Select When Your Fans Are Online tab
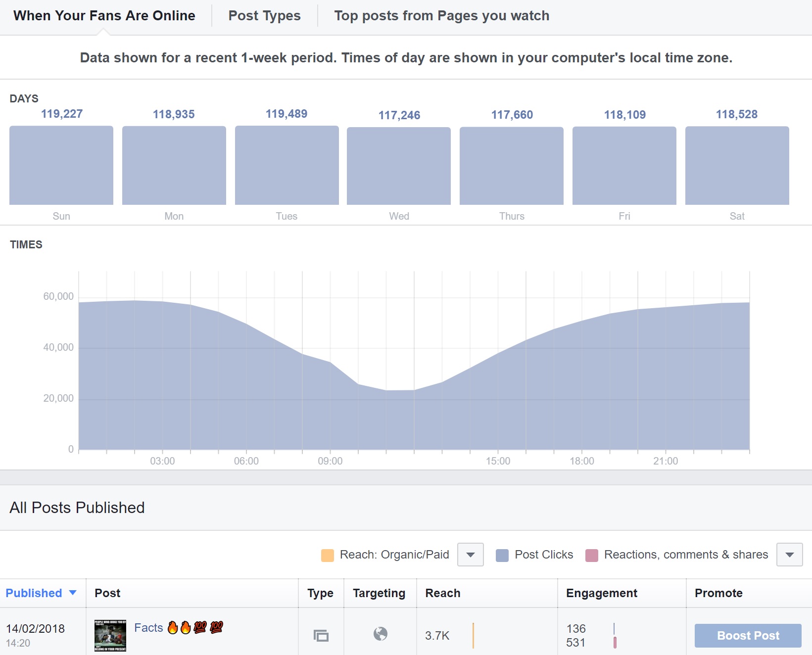The width and height of the screenshot is (812, 655). point(104,16)
